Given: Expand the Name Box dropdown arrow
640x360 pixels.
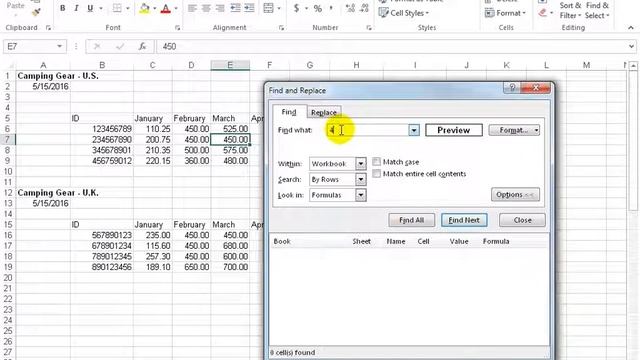Looking at the screenshot, I should (59, 47).
